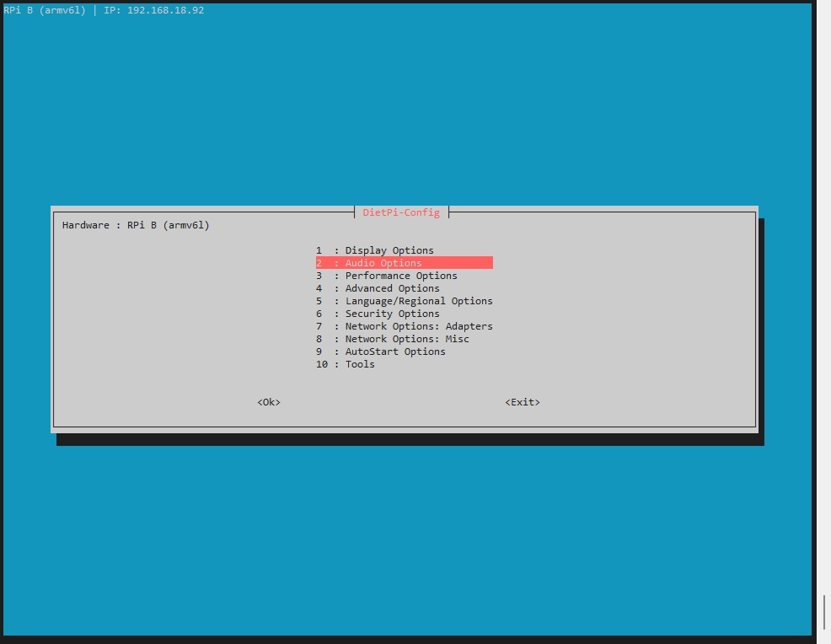Leave DietPi-Config via Exit button
831x644 pixels.
[x=523, y=402]
